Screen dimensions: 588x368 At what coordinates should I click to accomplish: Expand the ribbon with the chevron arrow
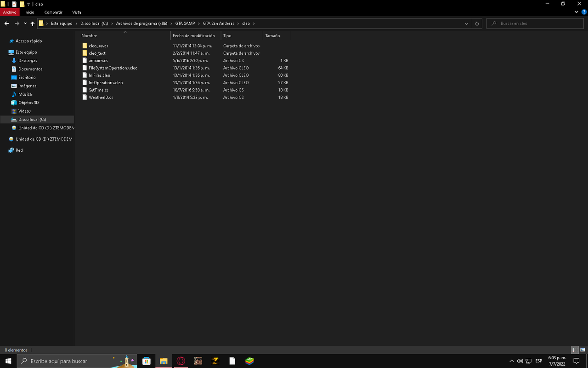click(x=577, y=12)
